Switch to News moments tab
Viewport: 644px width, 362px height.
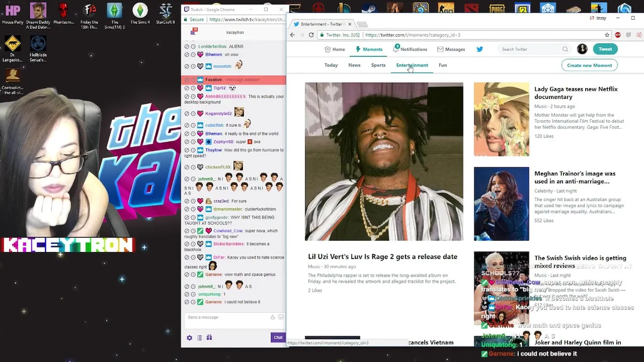[354, 65]
